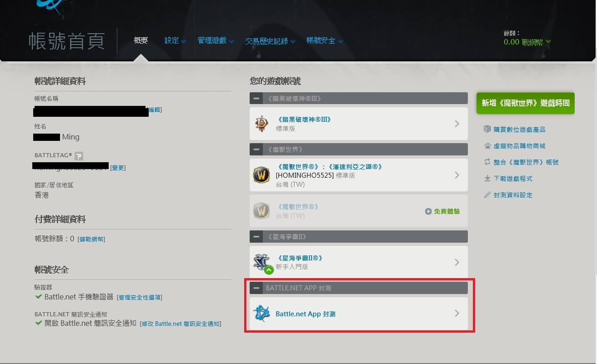Collapse the BATTLE.NET APP 封測 section
Image resolution: width=597 pixels, height=364 pixels.
[257, 288]
